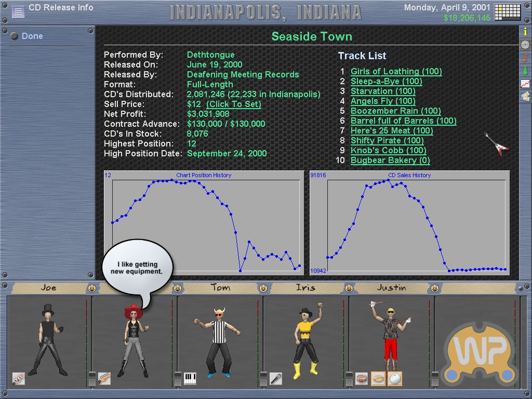The width and height of the screenshot is (532, 399).
Task: Click the green necktie sidebar icon
Action: coord(525,70)
